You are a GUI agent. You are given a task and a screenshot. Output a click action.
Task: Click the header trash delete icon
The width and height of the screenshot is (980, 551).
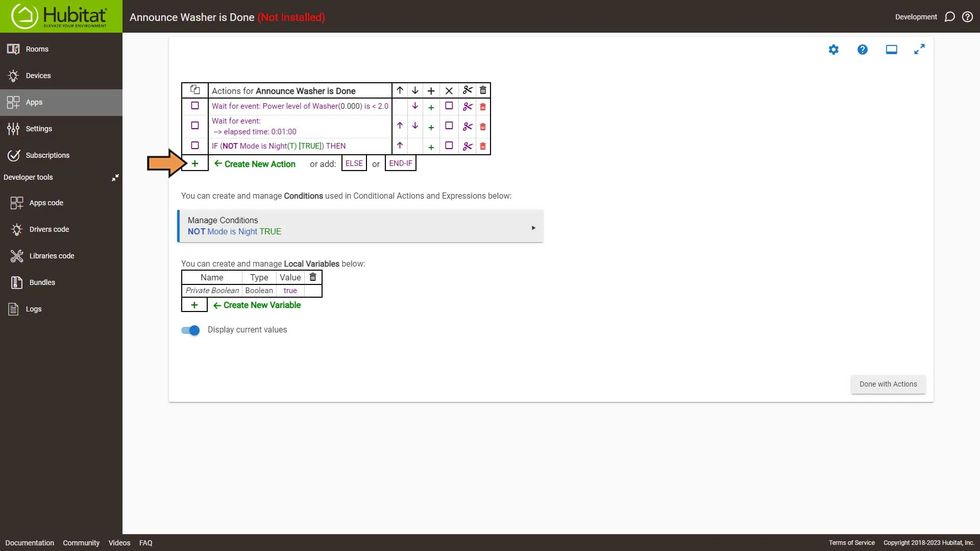click(x=483, y=90)
